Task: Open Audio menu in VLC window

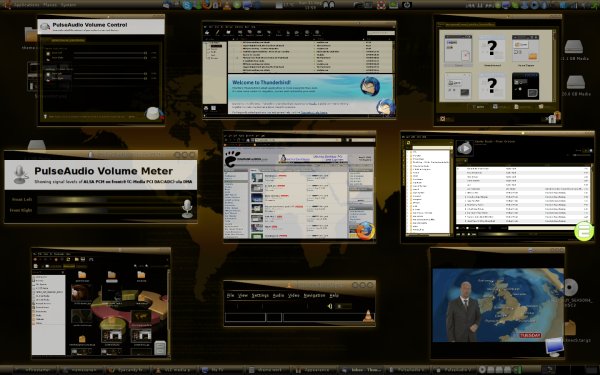Action: 278,295
